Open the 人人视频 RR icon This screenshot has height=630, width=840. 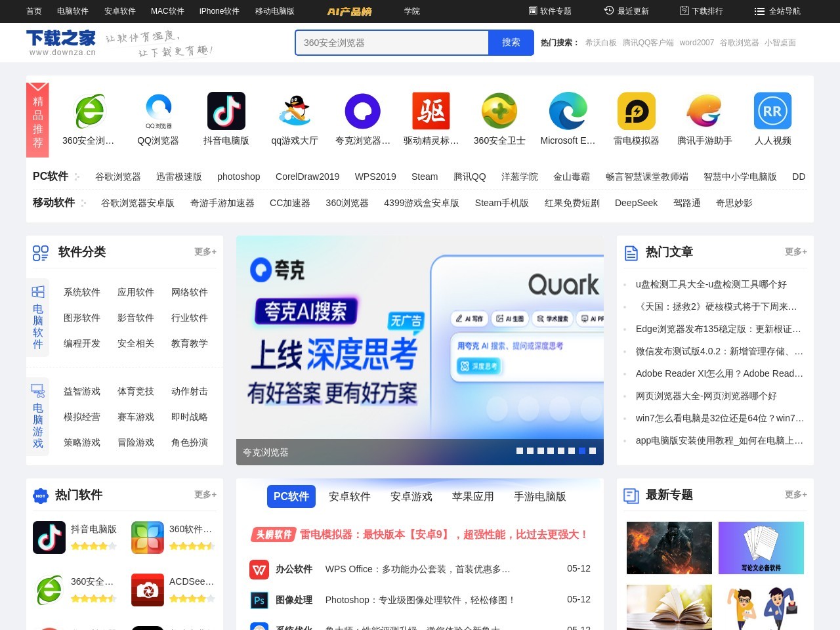(772, 111)
